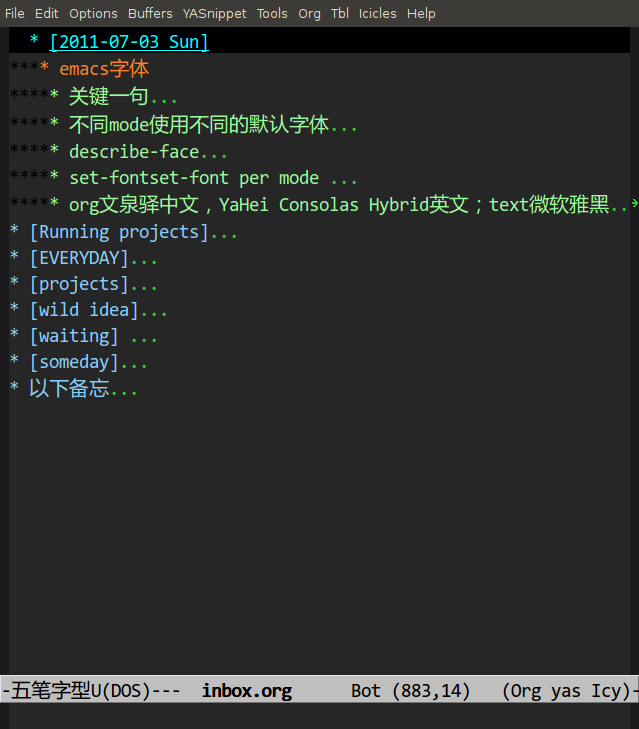Click the line-continuation arrow at right fringe
The width and height of the screenshot is (639, 729).
point(634,203)
